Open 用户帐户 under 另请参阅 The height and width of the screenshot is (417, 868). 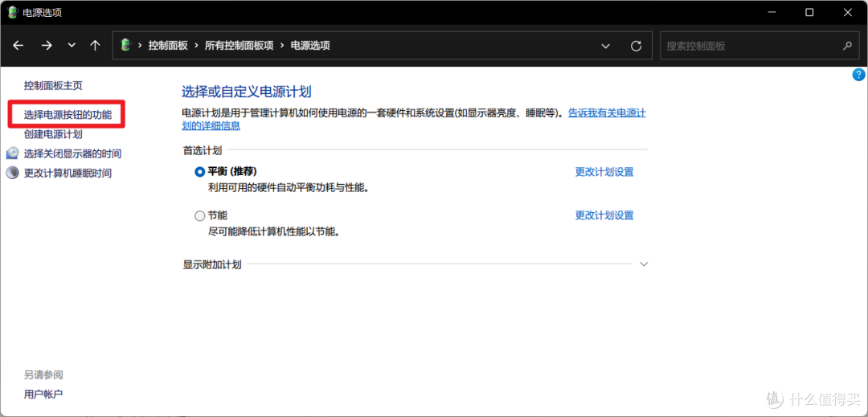43,395
